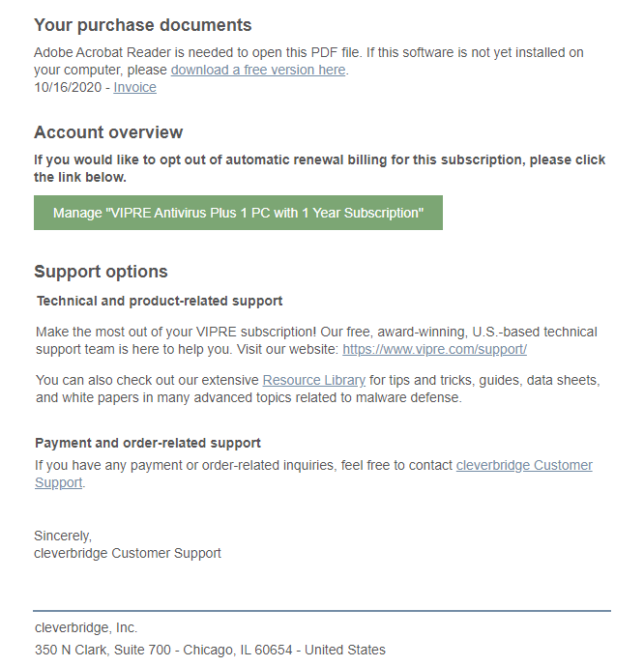The image size is (644, 667).
Task: Click the Adobe Acrobat Reader instruction paragraph
Action: pyautogui.click(x=308, y=61)
